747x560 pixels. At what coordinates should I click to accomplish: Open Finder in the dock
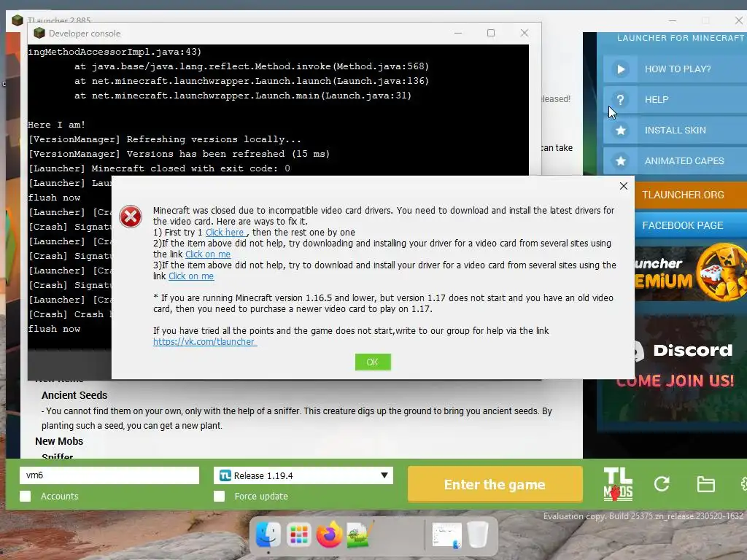coord(268,534)
